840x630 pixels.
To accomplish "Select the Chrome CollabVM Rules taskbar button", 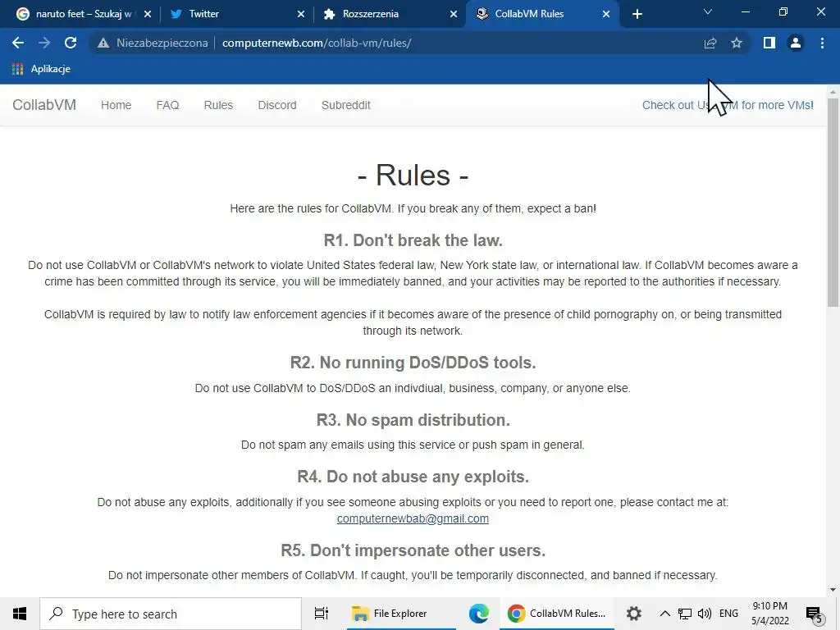I will tap(557, 614).
